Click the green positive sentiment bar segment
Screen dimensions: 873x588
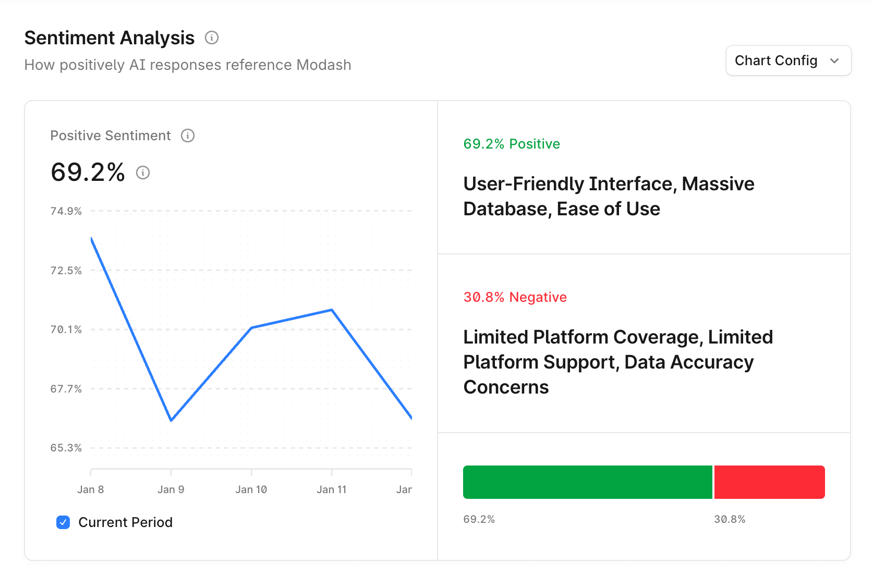(587, 482)
